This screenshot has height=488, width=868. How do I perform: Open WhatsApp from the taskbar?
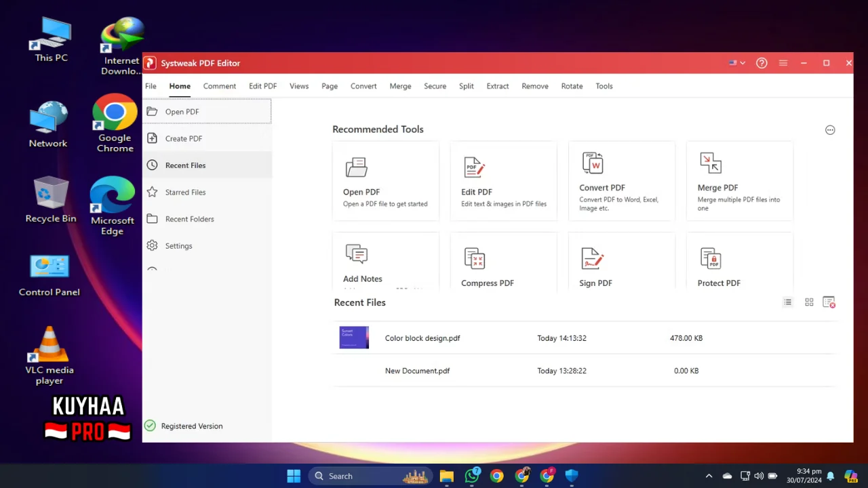point(472,476)
